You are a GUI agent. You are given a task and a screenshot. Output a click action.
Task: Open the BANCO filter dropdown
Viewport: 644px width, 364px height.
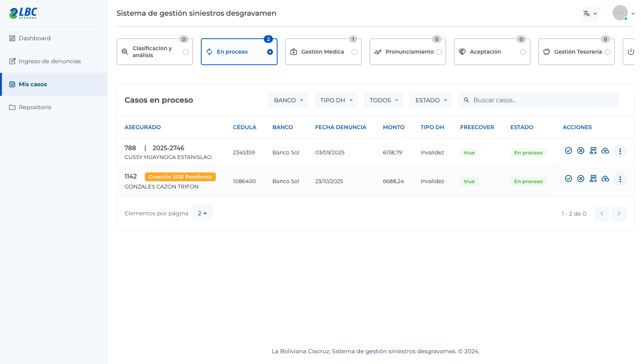[x=288, y=100]
